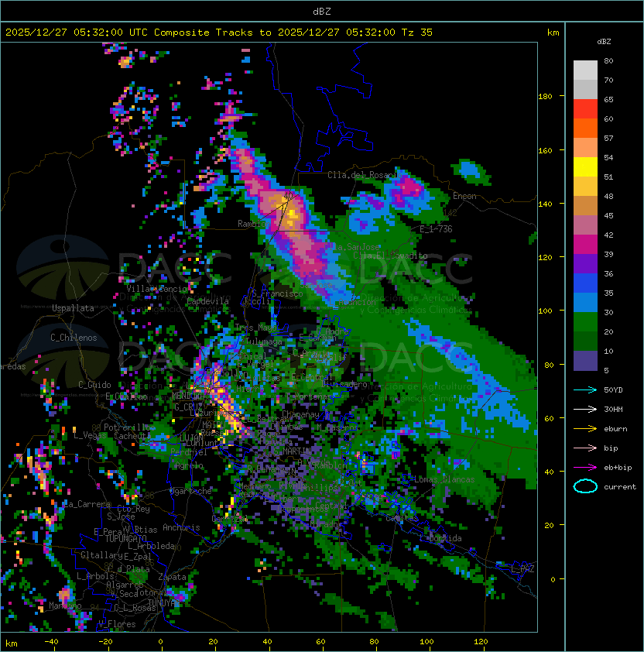Screen dimensions: 644x652
Task: Click the Anchoris place label
Action: (181, 527)
